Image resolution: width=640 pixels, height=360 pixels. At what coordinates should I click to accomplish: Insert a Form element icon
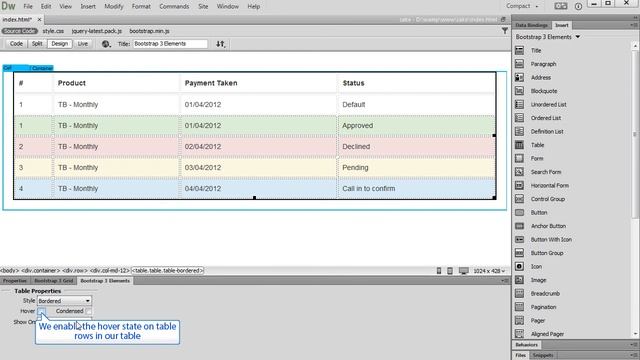(519, 158)
